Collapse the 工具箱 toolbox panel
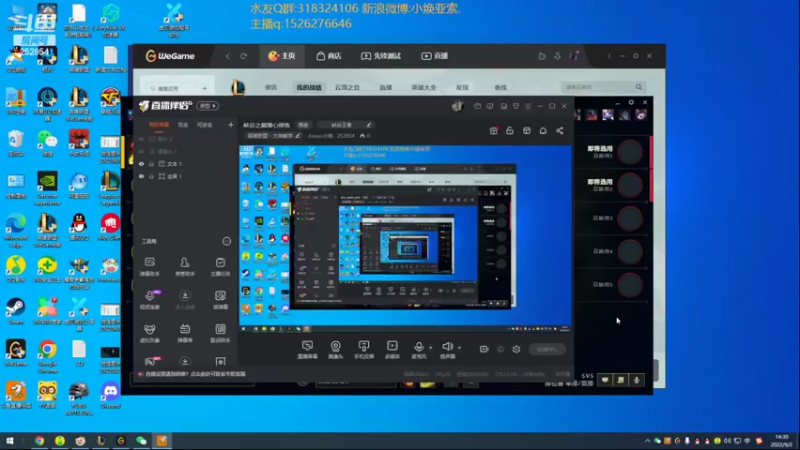 (x=227, y=241)
